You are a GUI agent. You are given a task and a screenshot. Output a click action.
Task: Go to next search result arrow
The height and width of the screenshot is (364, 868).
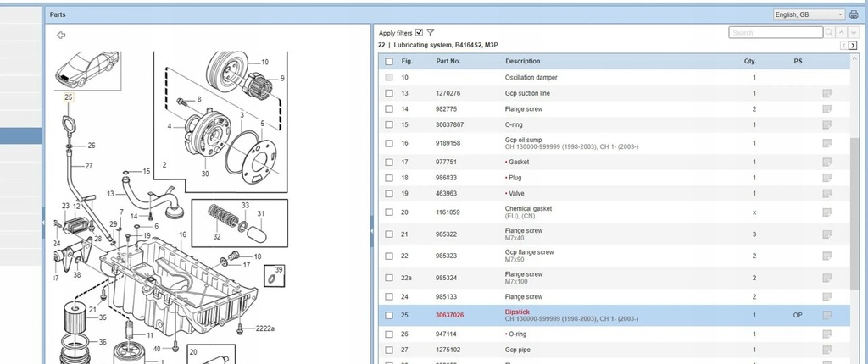point(853,33)
